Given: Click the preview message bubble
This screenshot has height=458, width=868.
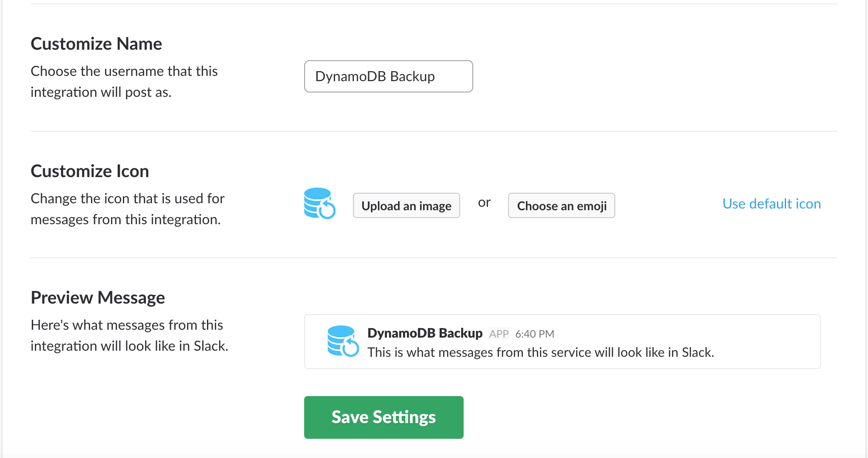Looking at the screenshot, I should tap(562, 342).
